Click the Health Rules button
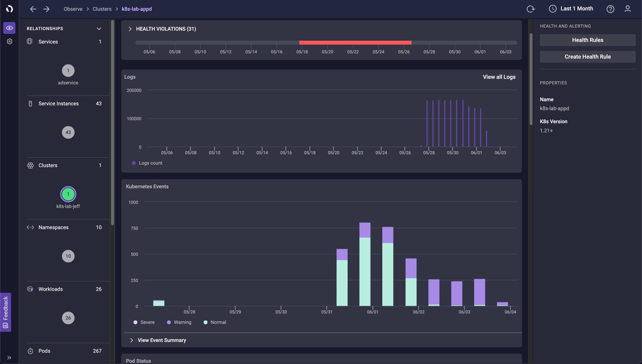Screen dimensions: 642x364 [x=587, y=40]
